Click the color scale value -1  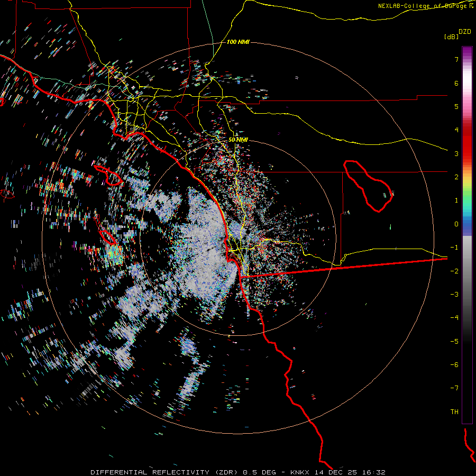[x=454, y=248]
